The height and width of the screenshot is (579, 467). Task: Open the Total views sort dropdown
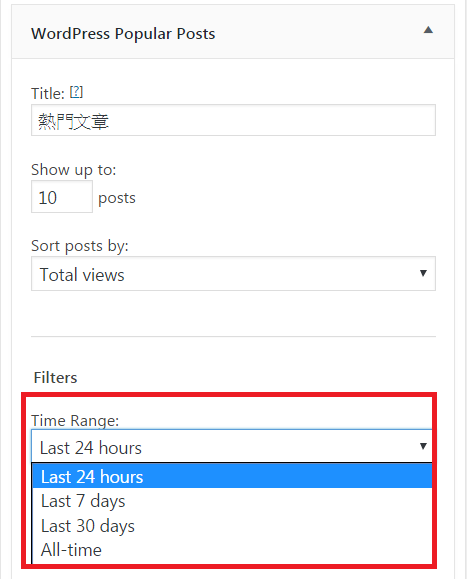(x=233, y=274)
